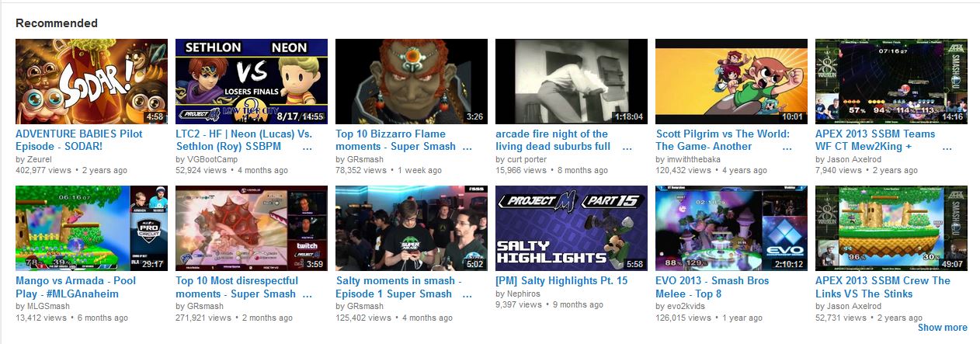Open the Mango vs Armada gameplay thumbnail

[92, 228]
